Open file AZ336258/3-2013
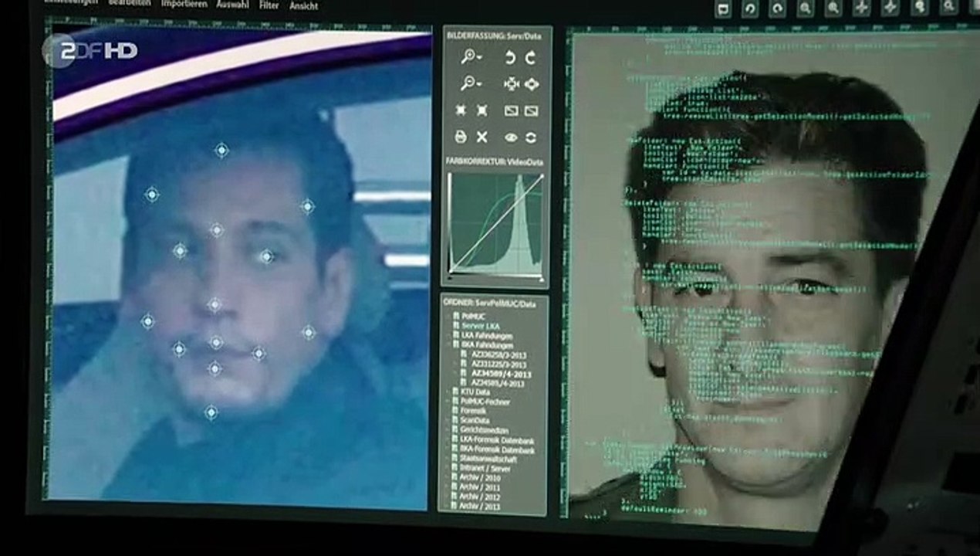Viewport: 980px width, 556px height. (x=498, y=355)
